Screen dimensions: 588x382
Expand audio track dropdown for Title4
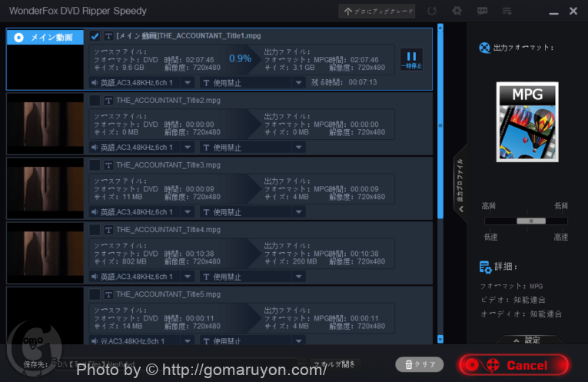188,277
